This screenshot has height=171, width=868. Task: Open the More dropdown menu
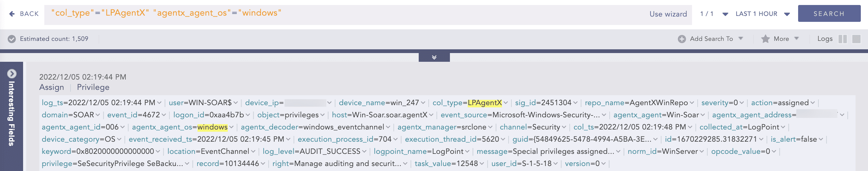(x=796, y=38)
